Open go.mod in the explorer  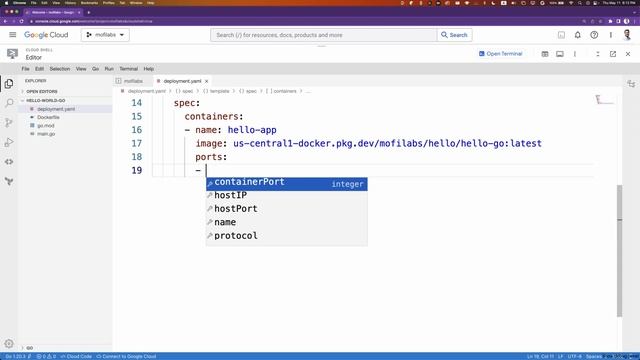[46, 126]
